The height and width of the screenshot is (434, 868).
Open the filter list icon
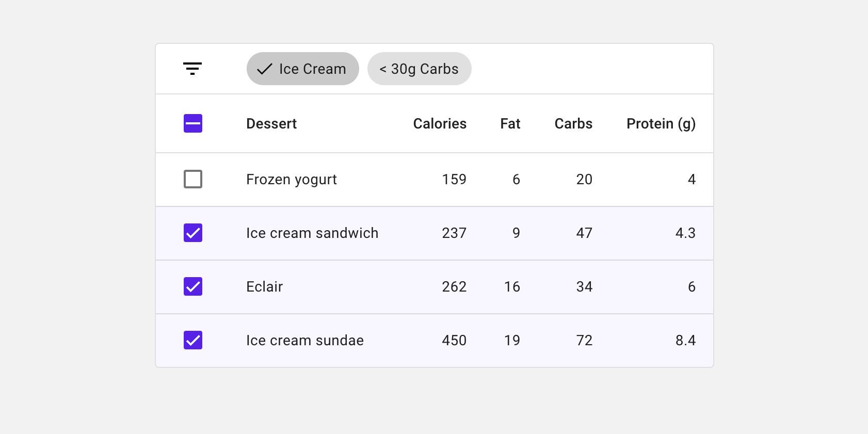pyautogui.click(x=192, y=69)
